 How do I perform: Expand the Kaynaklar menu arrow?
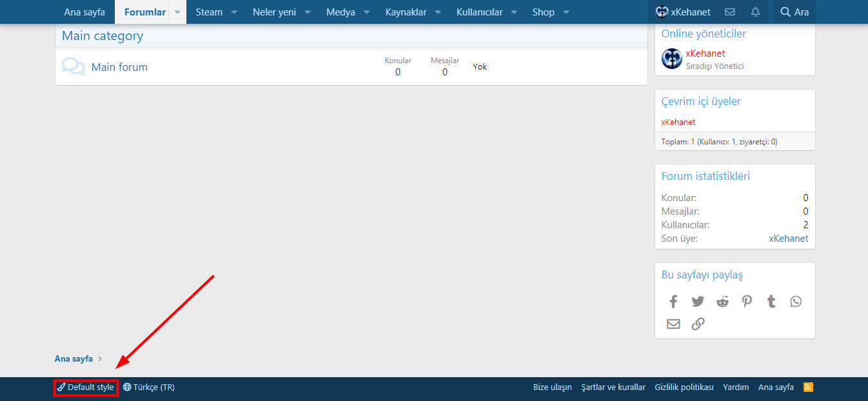pyautogui.click(x=438, y=12)
